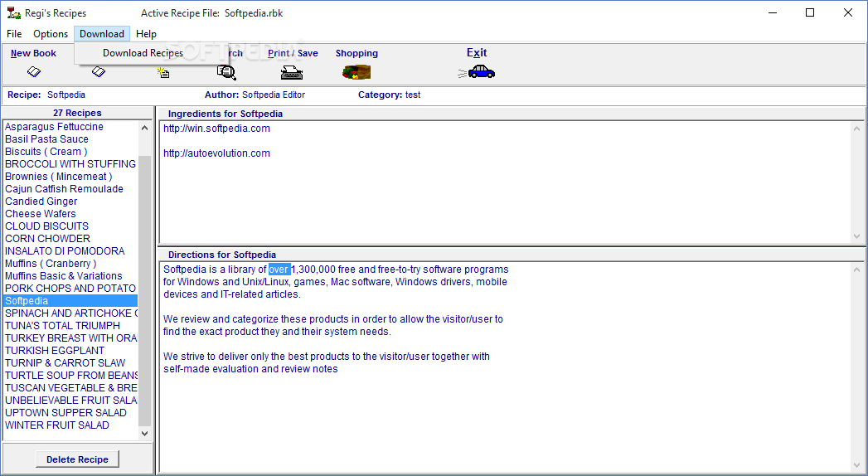Click the Author value Softpedia Editor

(274, 95)
